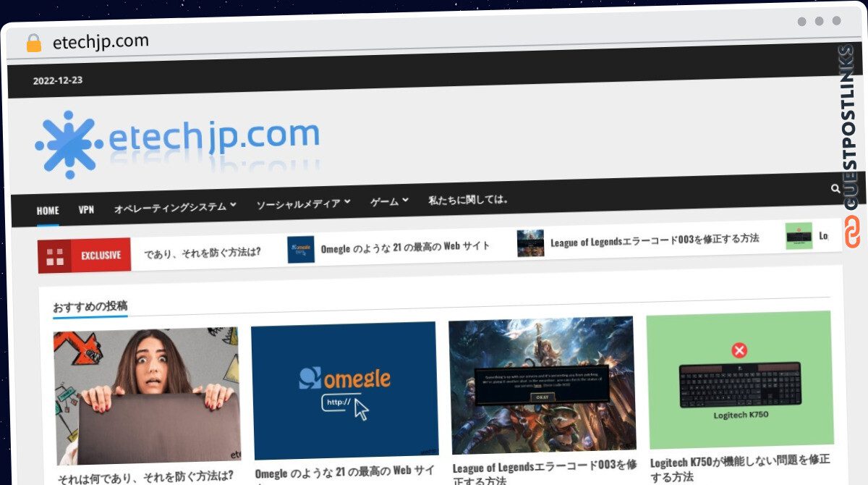Screen dimensions: 868x485
Task: Click small League of Legends ticker thumbnail
Action: click(530, 243)
